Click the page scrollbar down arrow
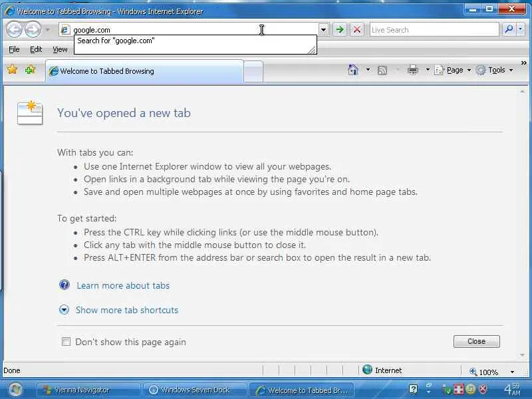This screenshot has height=399, width=532. point(522,355)
